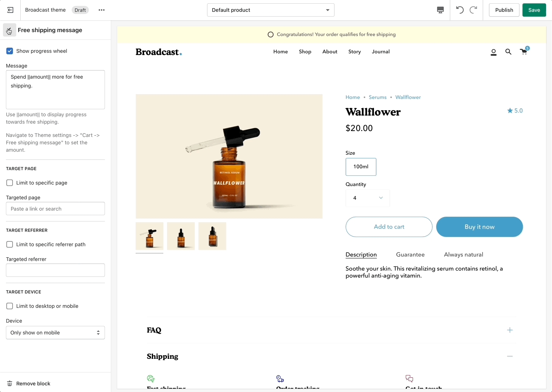552x392 pixels.
Task: Switch to the Guarantee tab
Action: coord(410,255)
